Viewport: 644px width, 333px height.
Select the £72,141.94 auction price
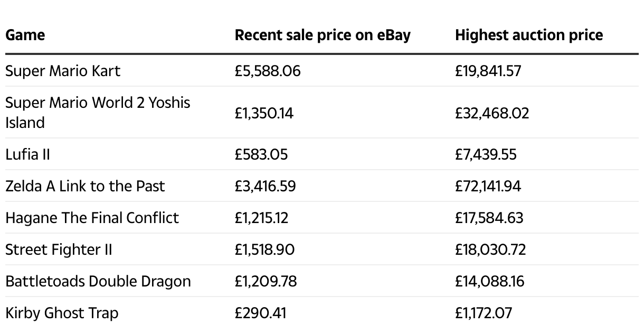coord(488,186)
